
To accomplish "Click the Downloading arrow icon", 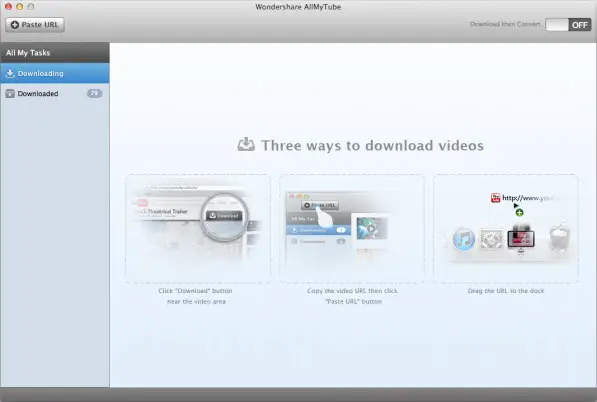I will pos(10,73).
